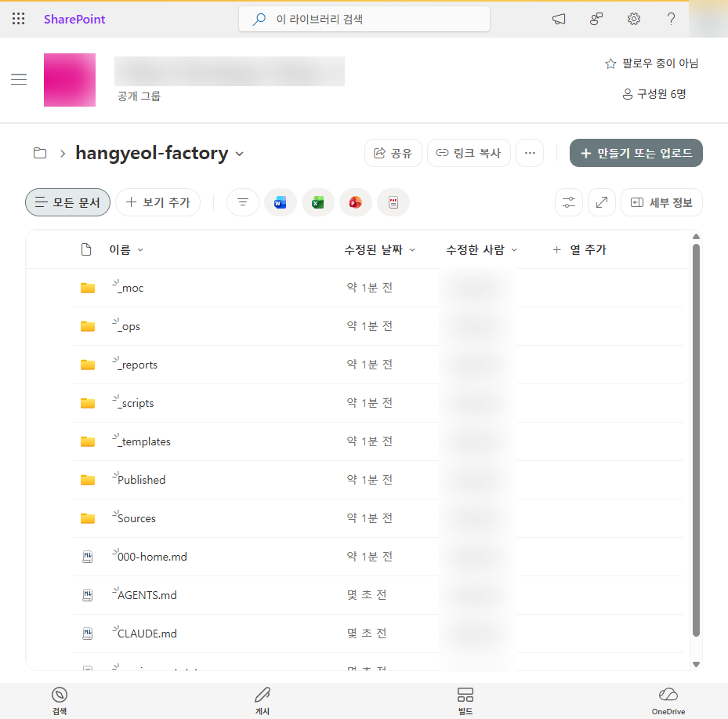Filter by PDF files icon

click(x=393, y=202)
